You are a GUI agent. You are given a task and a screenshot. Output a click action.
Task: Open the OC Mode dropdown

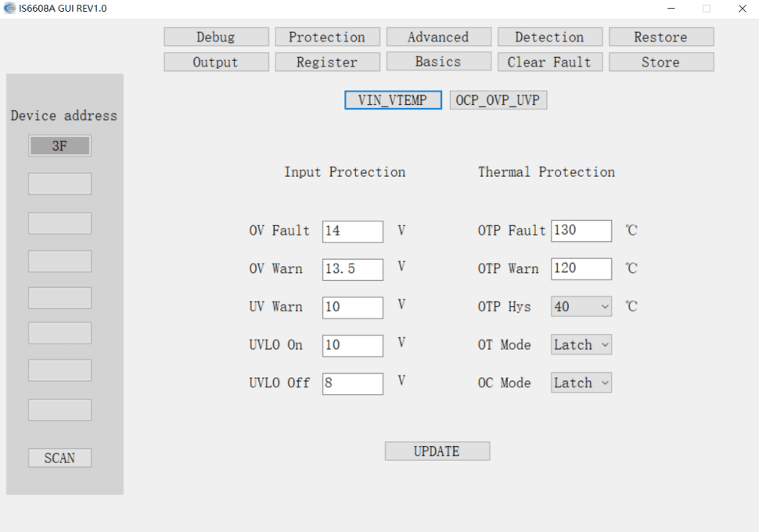(x=581, y=383)
